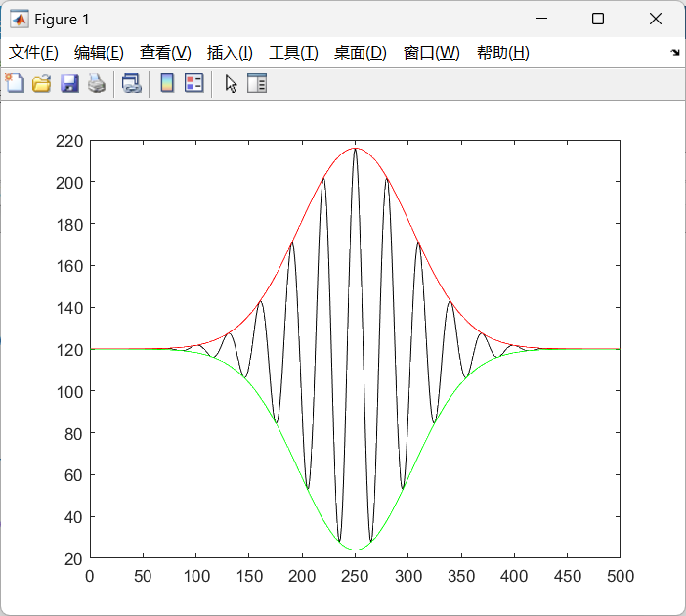The image size is (686, 616).
Task: Click the black curve's central peak
Action: pyautogui.click(x=356, y=149)
